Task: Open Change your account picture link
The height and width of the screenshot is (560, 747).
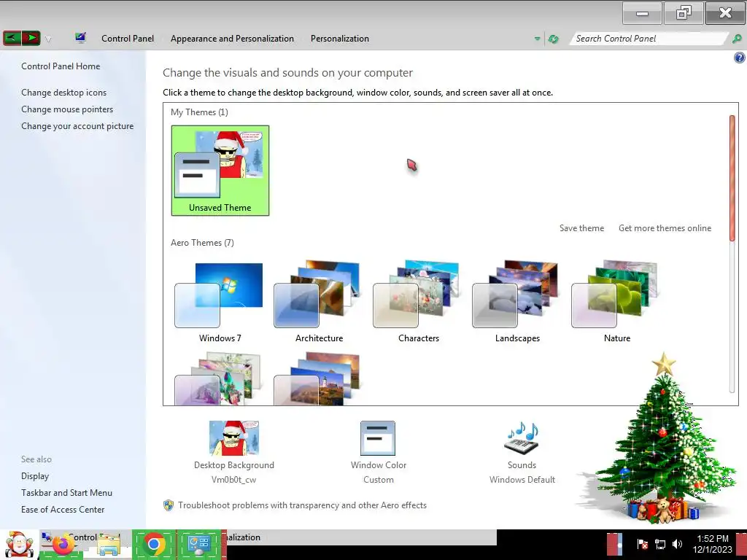Action: click(x=77, y=125)
